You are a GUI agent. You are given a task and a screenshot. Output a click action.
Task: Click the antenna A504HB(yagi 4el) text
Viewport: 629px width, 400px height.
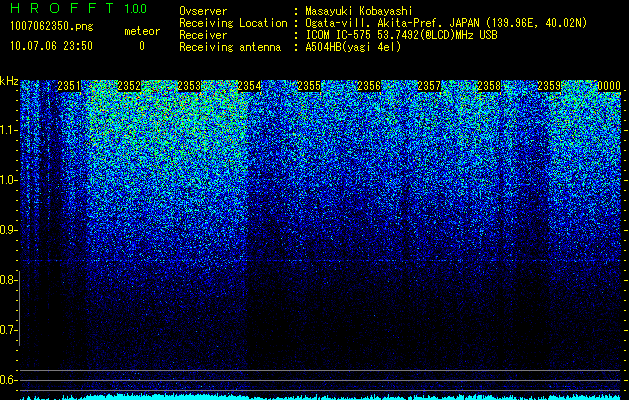click(x=353, y=47)
